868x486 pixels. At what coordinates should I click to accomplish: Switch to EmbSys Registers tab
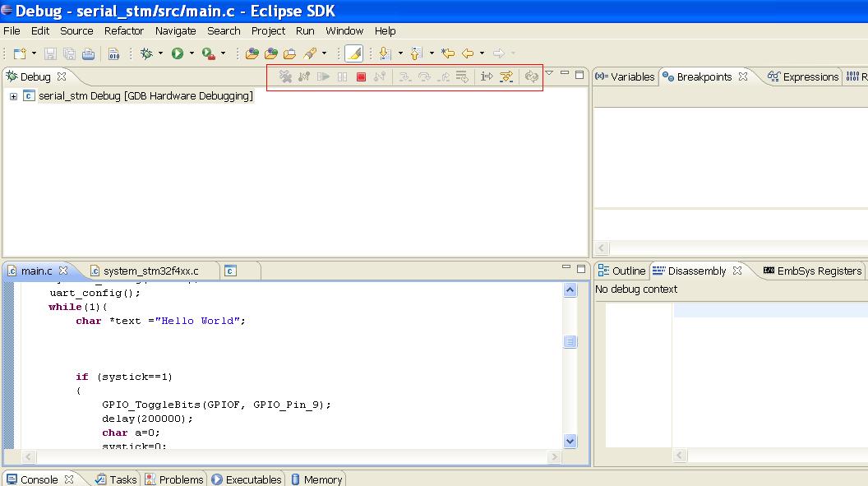coord(813,271)
